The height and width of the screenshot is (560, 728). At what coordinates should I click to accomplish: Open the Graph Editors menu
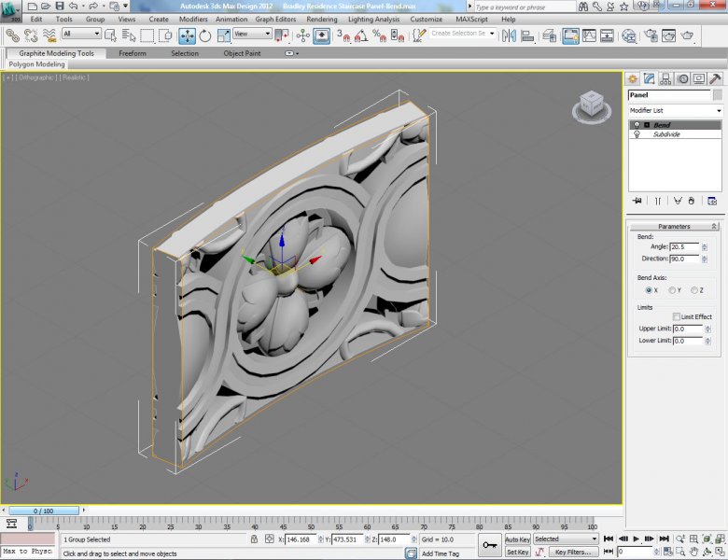pos(275,19)
